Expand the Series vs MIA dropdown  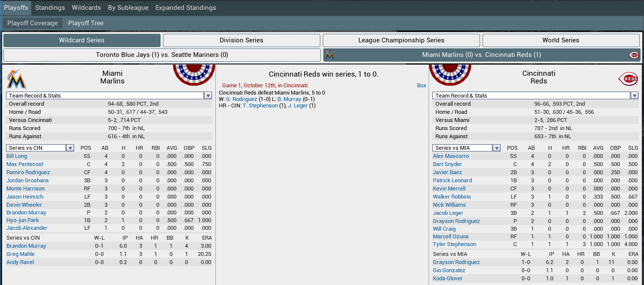coord(497,148)
